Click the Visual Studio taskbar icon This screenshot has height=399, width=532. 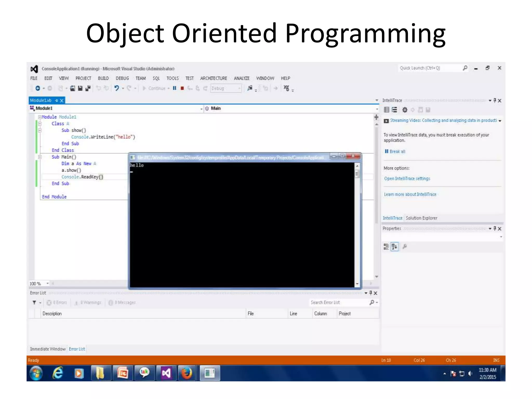(166, 373)
